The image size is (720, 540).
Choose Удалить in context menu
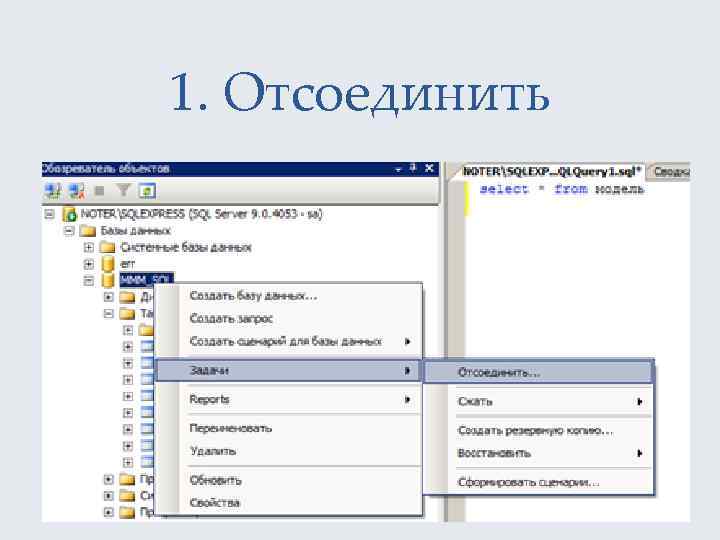(x=288, y=451)
